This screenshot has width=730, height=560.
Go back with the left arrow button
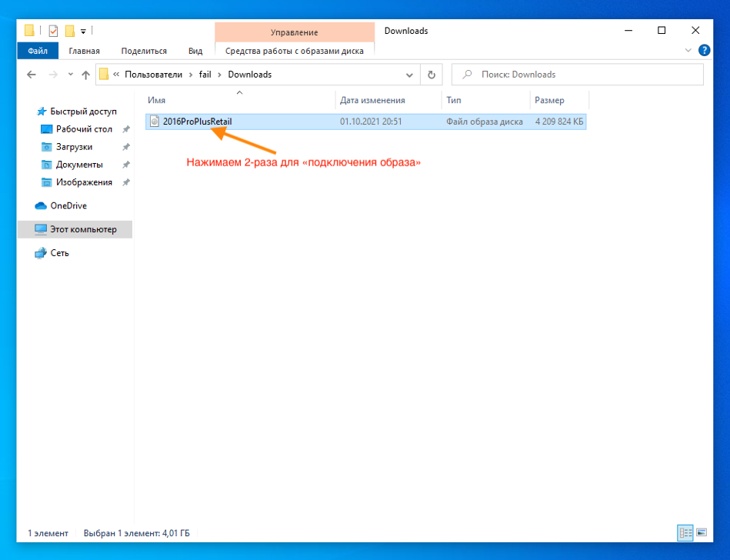[32, 75]
